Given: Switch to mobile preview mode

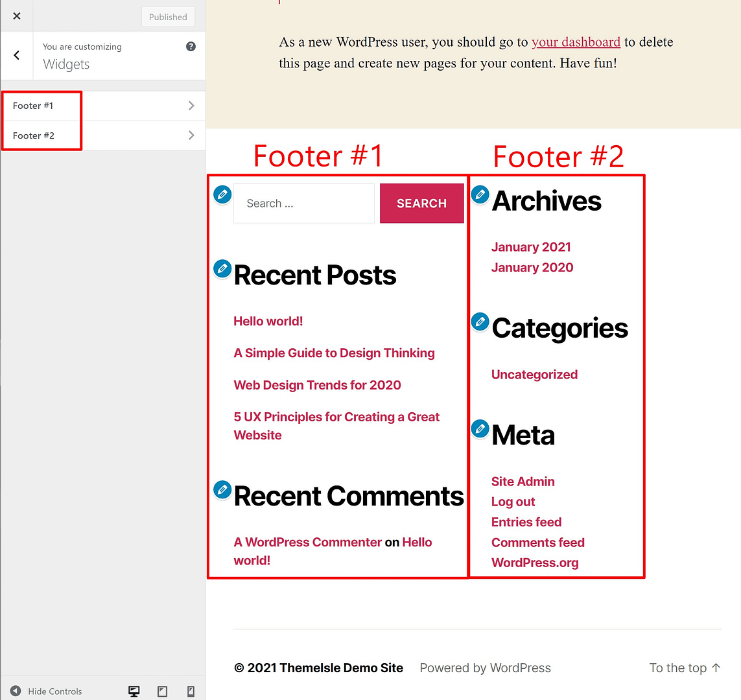Looking at the screenshot, I should 190,691.
